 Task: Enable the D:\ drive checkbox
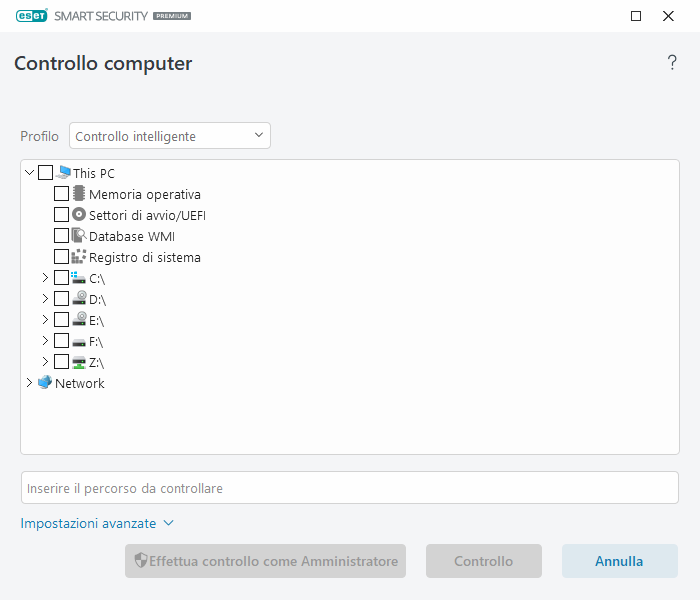[62, 299]
